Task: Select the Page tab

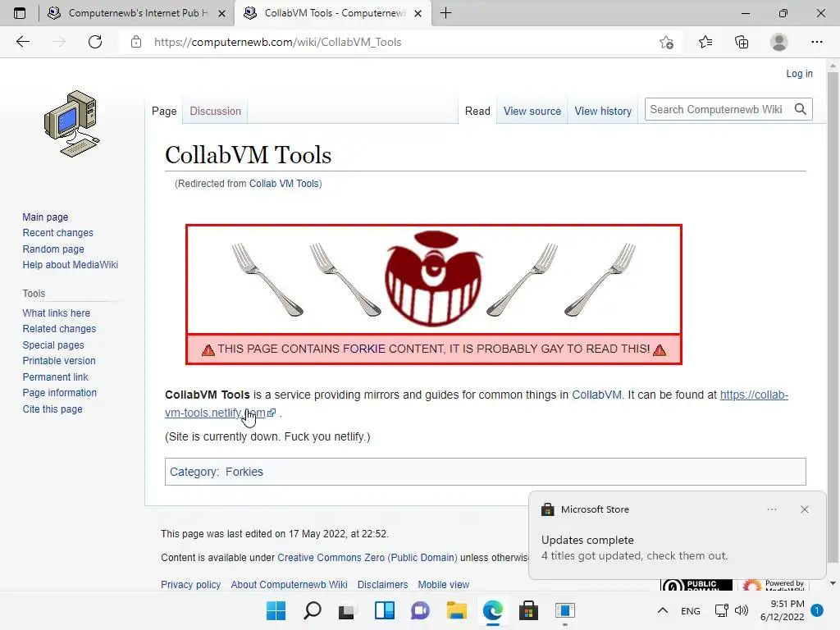Action: pyautogui.click(x=164, y=111)
